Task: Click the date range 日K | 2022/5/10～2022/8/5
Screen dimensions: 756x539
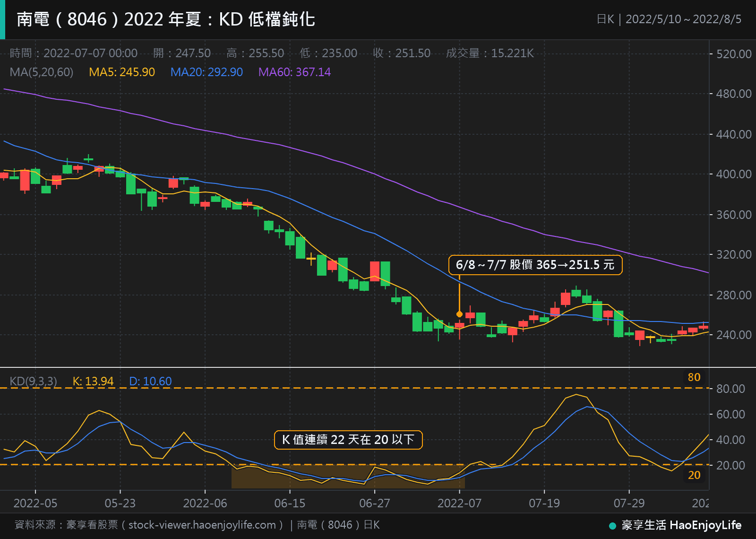Action: [669, 19]
